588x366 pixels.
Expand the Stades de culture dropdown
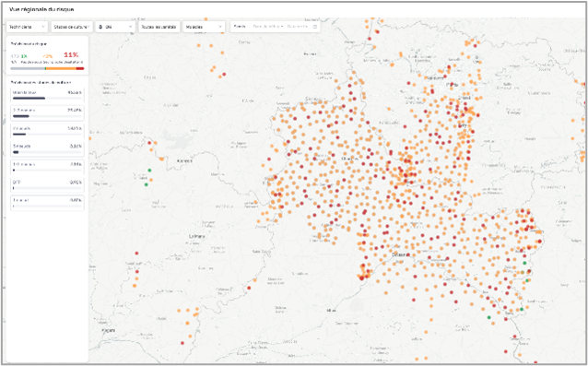72,27
